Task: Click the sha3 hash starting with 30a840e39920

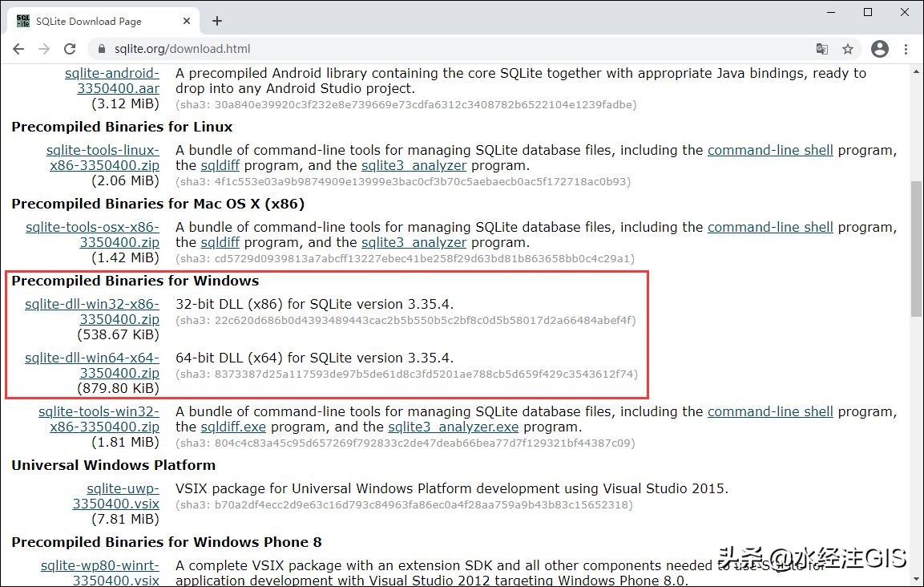Action: [406, 105]
